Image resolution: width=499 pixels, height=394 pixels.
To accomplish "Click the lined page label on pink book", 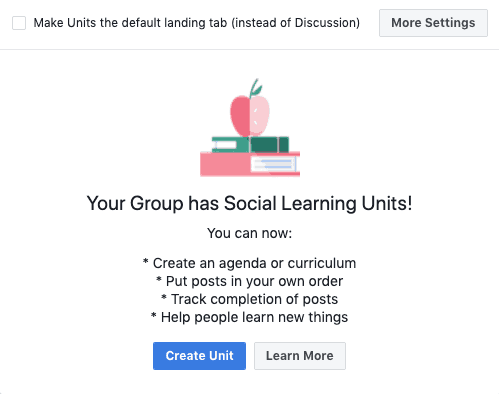I will (x=273, y=164).
